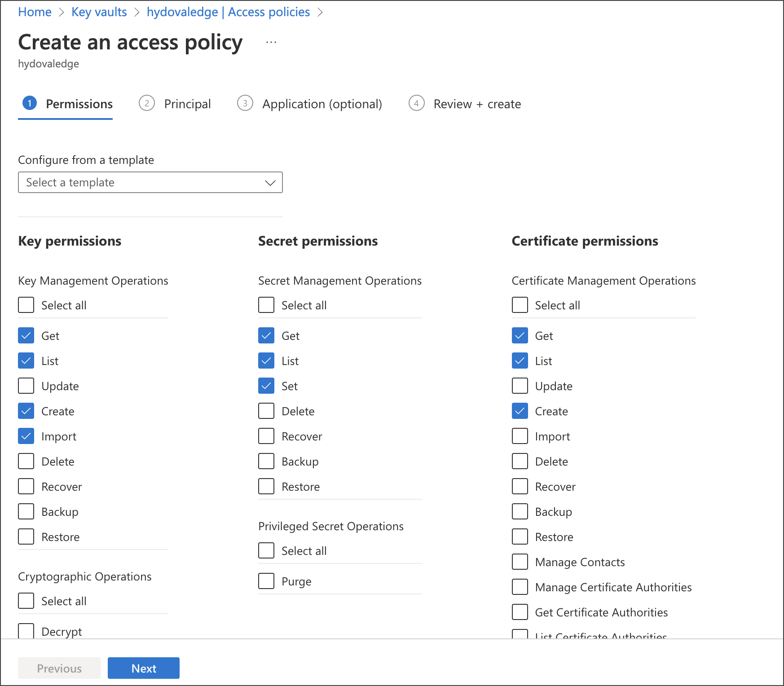Open the Review + create step
Screen dimensions: 784x686
(x=476, y=104)
